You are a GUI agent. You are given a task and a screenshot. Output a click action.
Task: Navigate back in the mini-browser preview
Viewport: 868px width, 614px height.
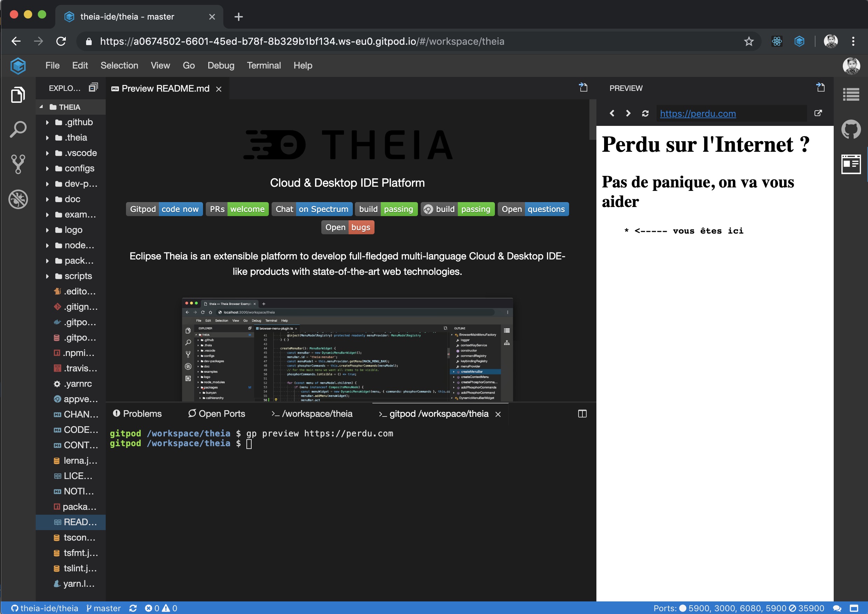coord(612,113)
